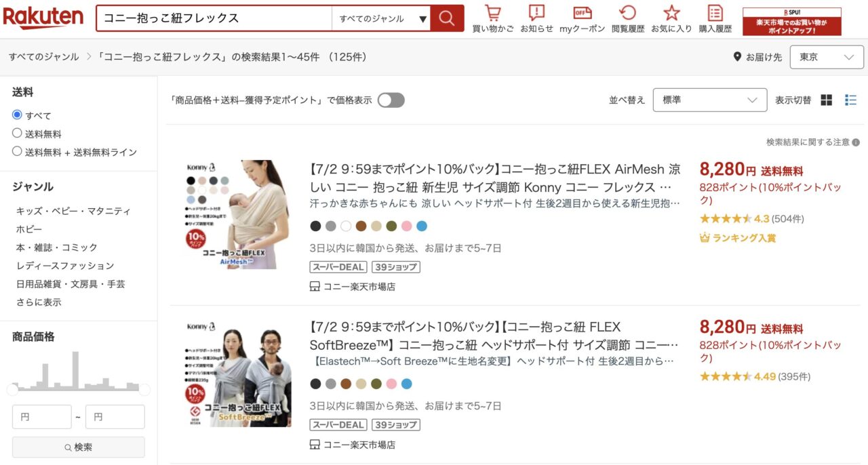Open favorites (お気に入り)
The height and width of the screenshot is (465, 868).
pyautogui.click(x=671, y=19)
